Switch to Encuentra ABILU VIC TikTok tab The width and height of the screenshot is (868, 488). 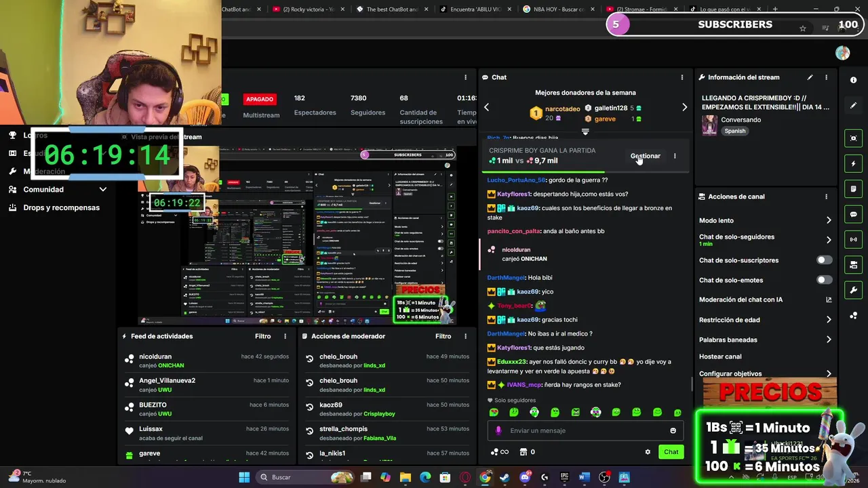coord(475,9)
